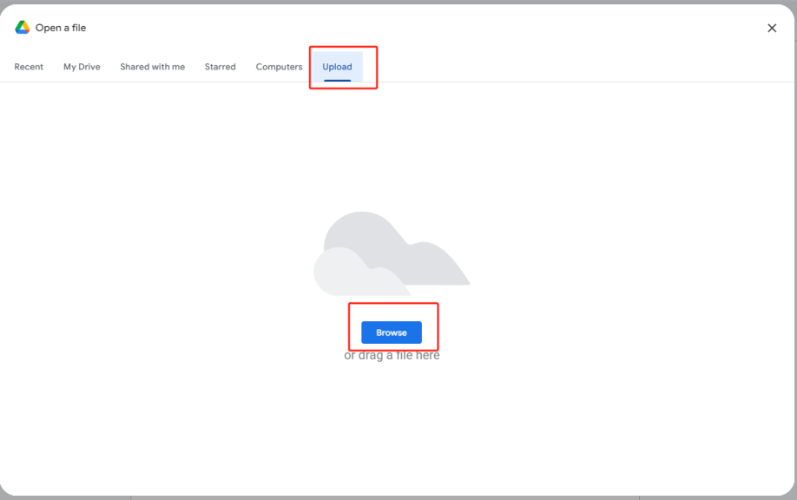Viewport: 797px width, 500px height.
Task: Go to the Starred tab
Action: (220, 67)
